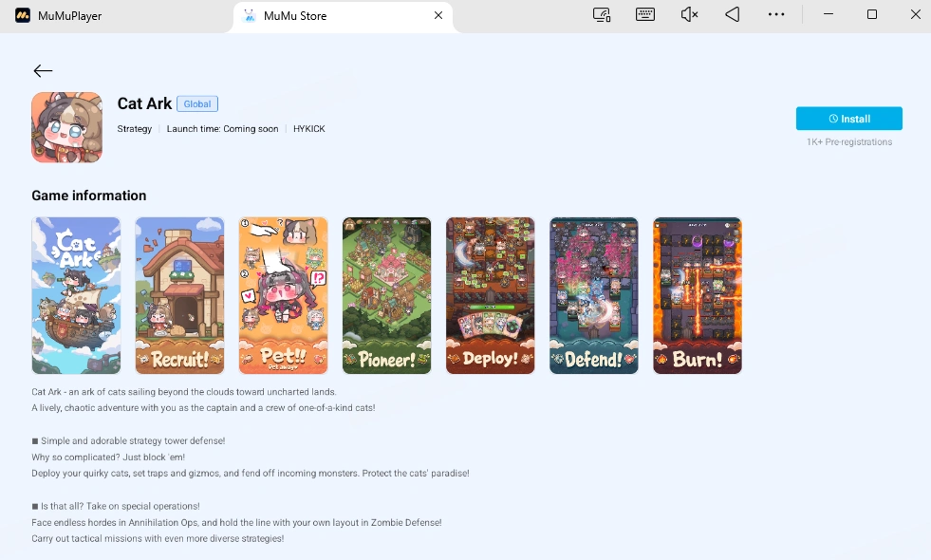The height and width of the screenshot is (560, 931).
Task: Click the line starting 'Cat Ark - an ark of cats'
Action: [184, 392]
